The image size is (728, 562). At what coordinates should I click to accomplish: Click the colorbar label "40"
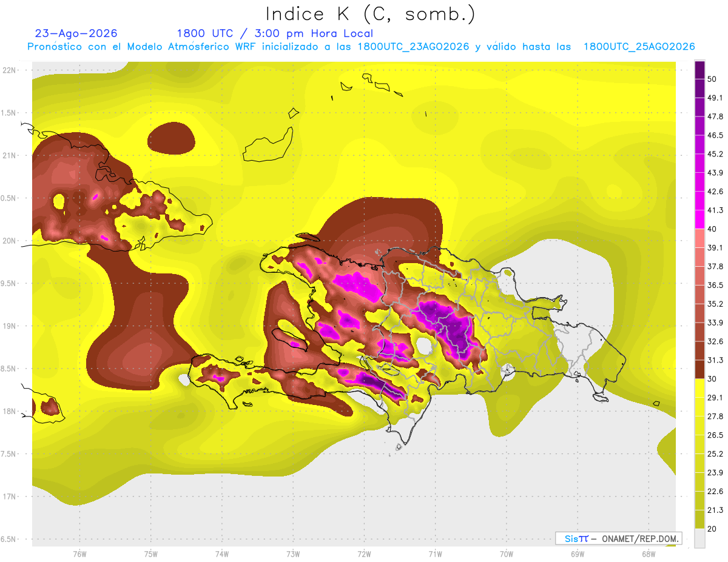click(712, 229)
